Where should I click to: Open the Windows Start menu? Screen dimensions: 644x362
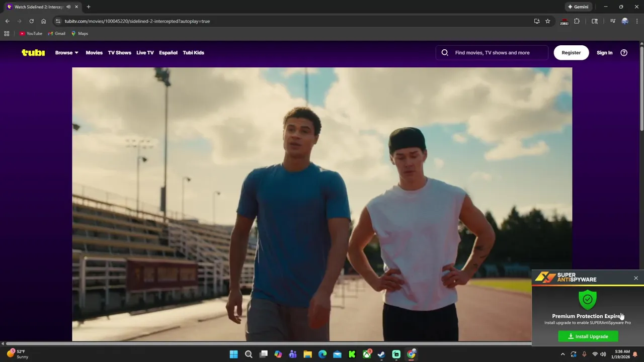pos(234,354)
